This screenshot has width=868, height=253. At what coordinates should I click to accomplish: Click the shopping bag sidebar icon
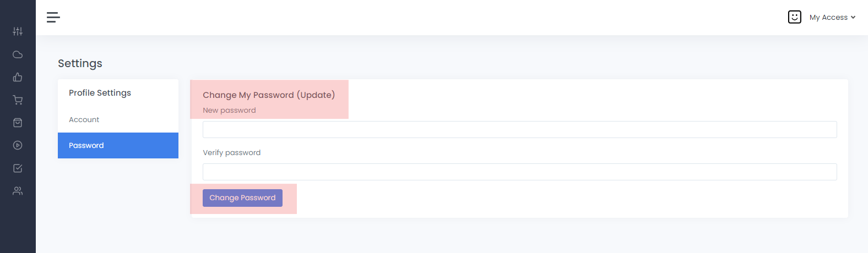coord(18,123)
